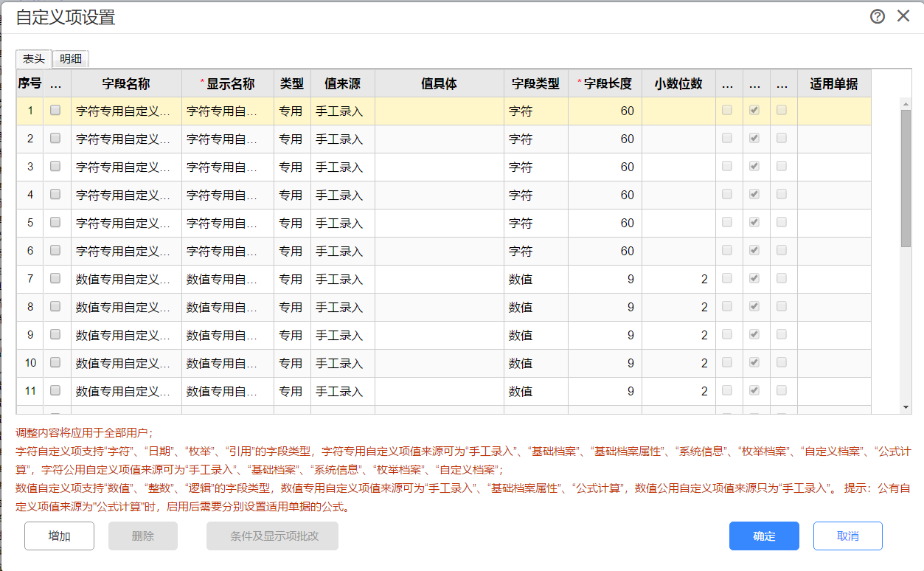Click the vertical scrollbar thumb

906,177
